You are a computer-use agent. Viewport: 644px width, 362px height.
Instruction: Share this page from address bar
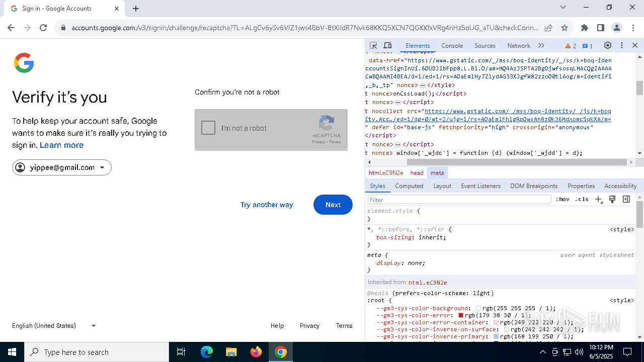[548, 28]
